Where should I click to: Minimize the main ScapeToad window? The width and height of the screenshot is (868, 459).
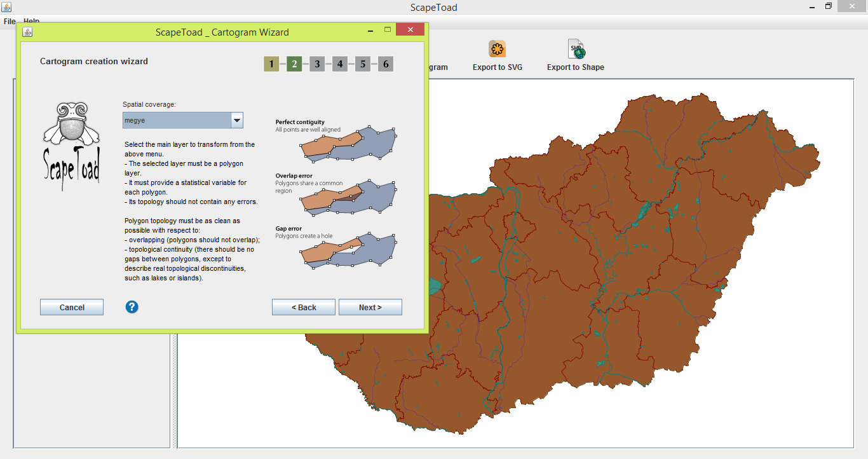click(811, 6)
